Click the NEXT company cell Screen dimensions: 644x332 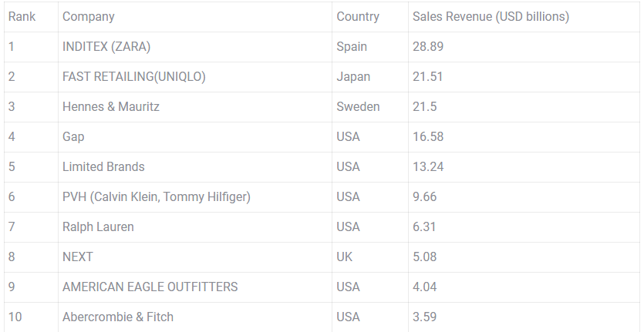(78, 257)
